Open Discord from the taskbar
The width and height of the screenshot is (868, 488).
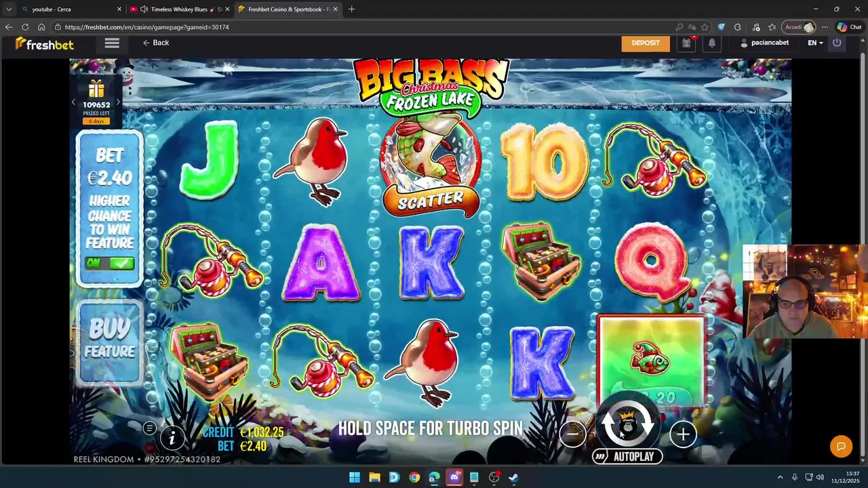point(454,477)
